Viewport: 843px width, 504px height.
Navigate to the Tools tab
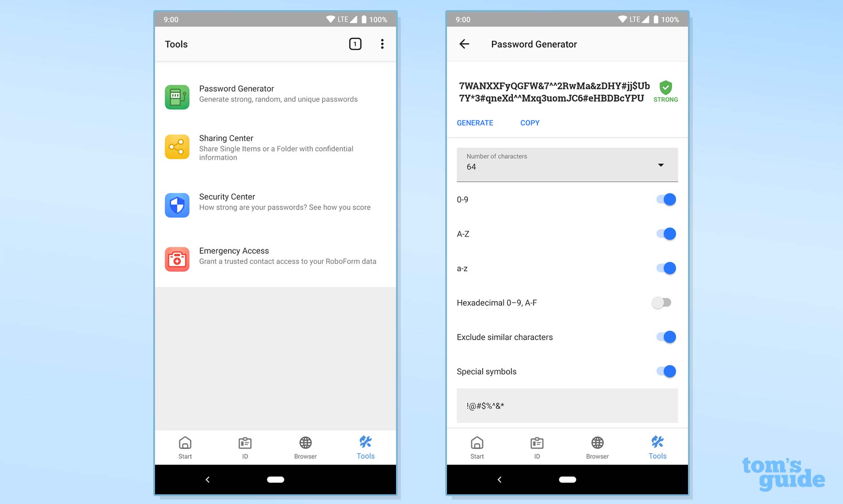point(365,447)
